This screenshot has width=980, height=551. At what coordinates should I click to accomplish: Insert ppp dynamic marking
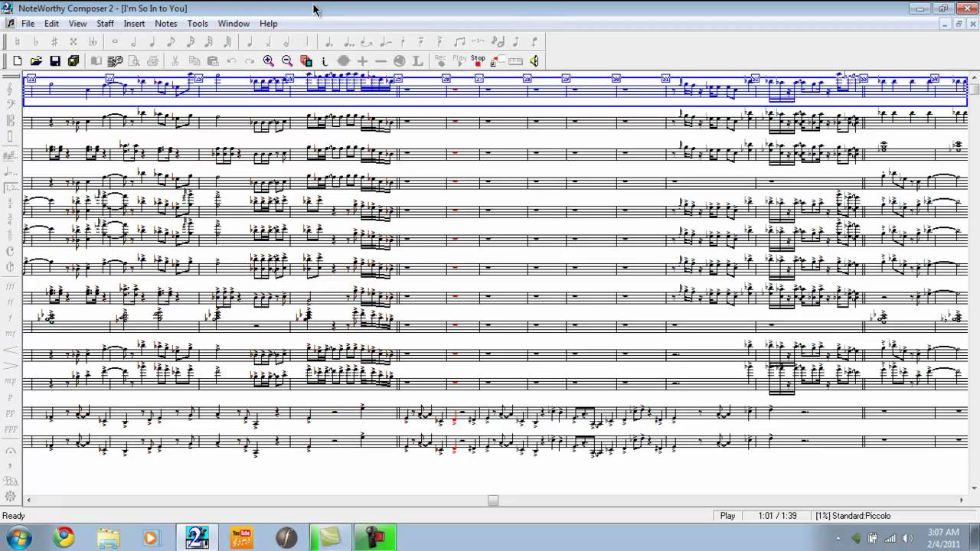click(x=11, y=431)
